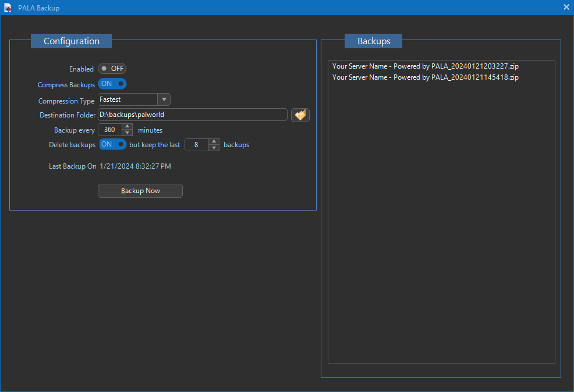Open the destination folder browse icon
This screenshot has width=574, height=392.
[x=300, y=115]
